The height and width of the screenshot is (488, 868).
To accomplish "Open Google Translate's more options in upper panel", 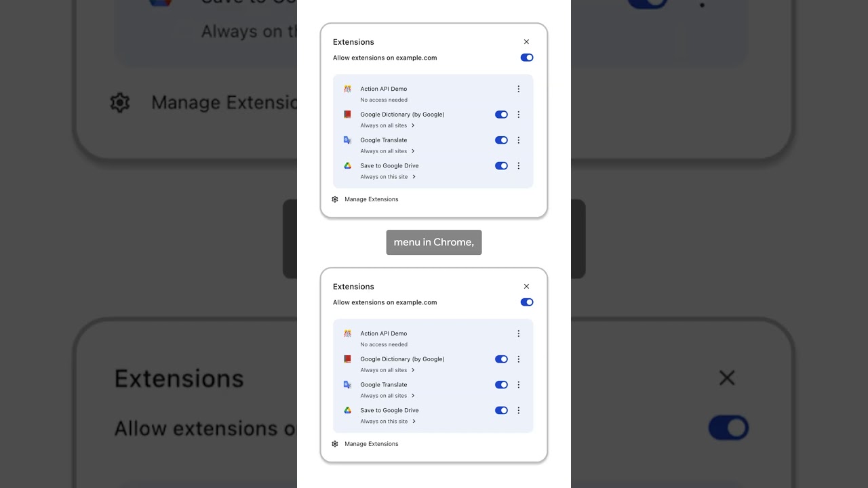I will 519,140.
